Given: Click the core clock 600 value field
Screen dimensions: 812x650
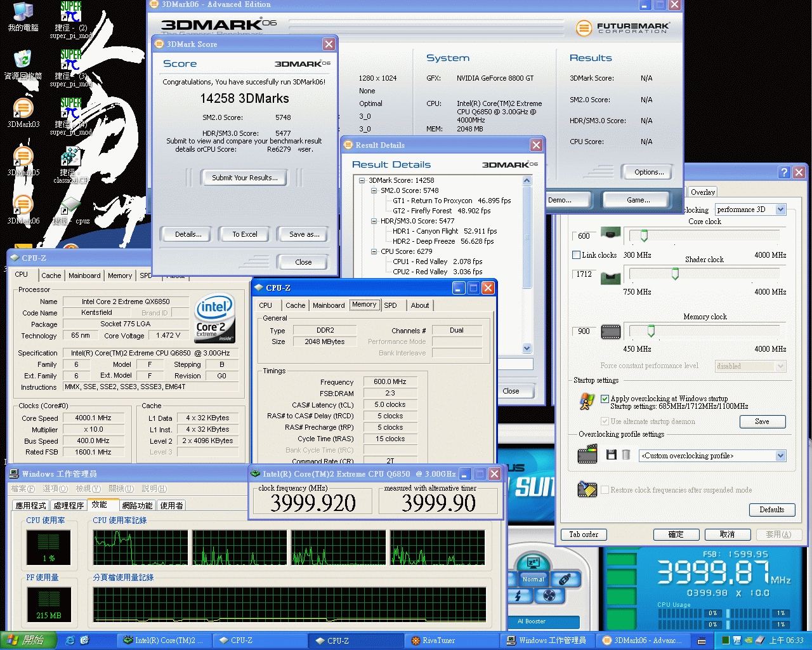Looking at the screenshot, I should pos(585,236).
